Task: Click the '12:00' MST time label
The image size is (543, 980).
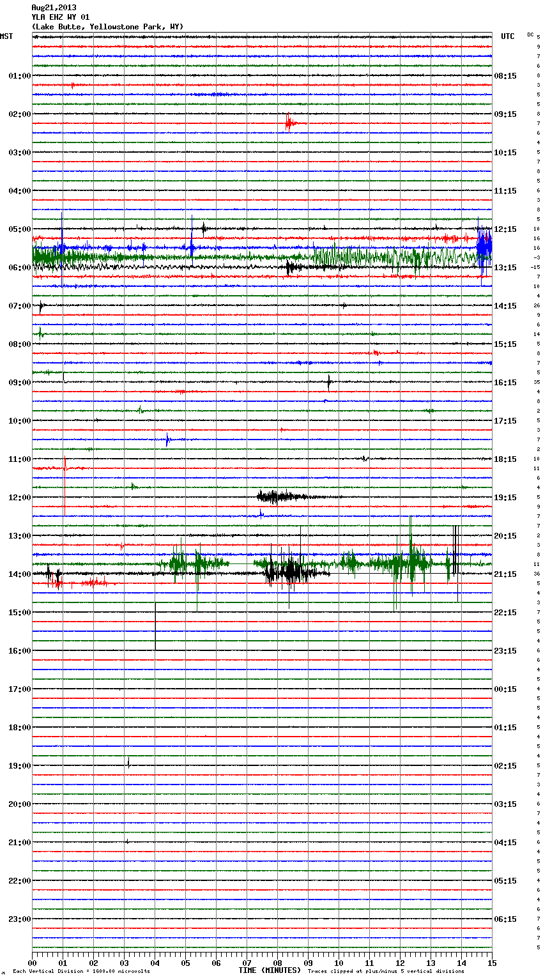Action: 19,498
